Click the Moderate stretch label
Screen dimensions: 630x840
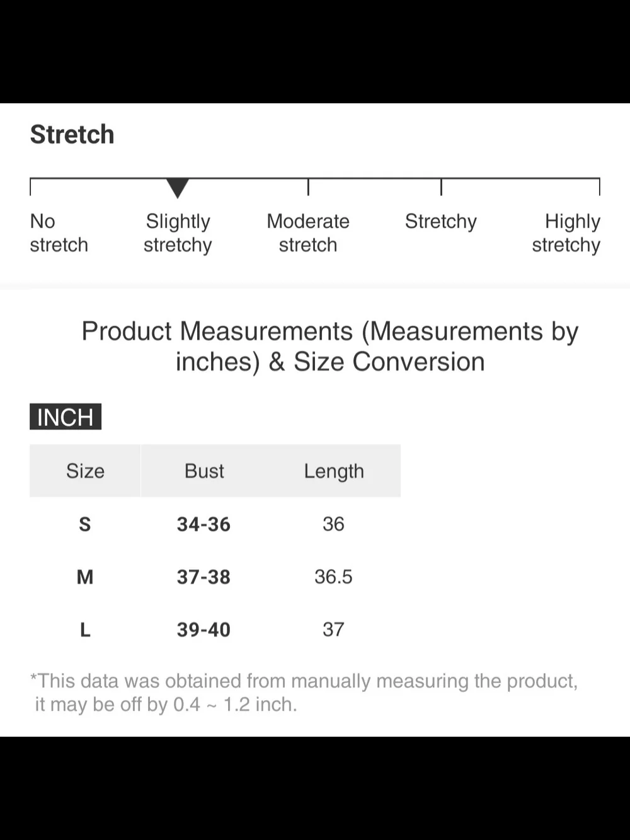tap(308, 233)
